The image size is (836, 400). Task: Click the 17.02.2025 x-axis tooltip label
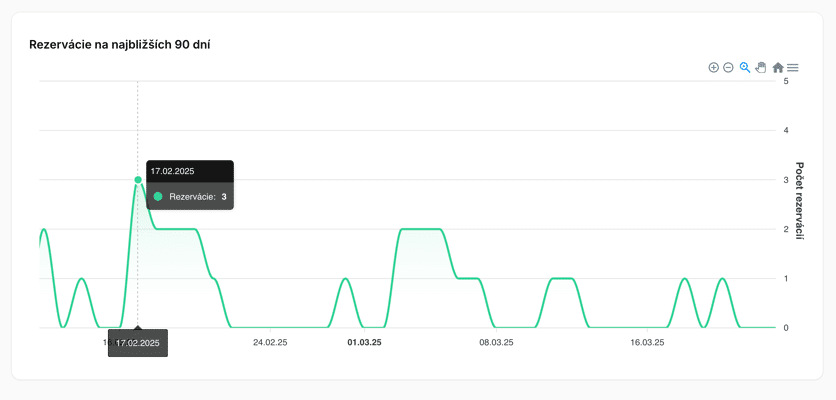(x=138, y=343)
